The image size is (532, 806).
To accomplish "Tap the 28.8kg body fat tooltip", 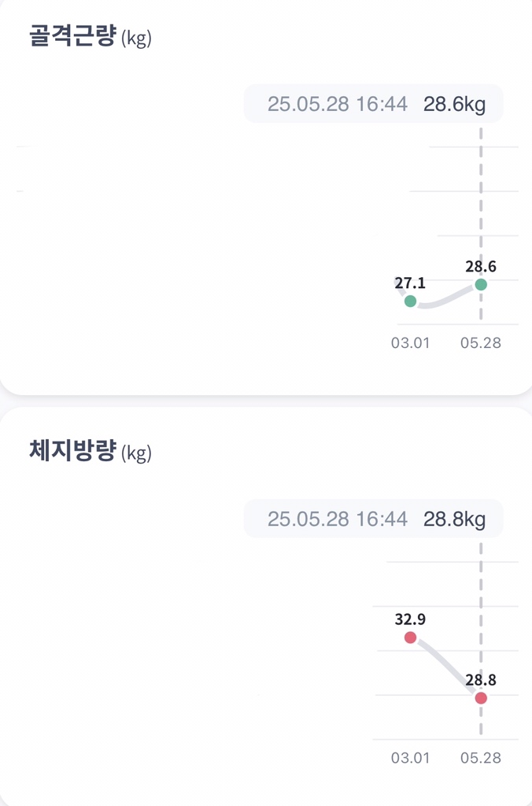I will point(373,519).
